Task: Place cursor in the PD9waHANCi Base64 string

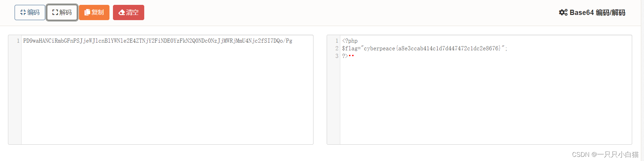Action: pyautogui.click(x=158, y=41)
